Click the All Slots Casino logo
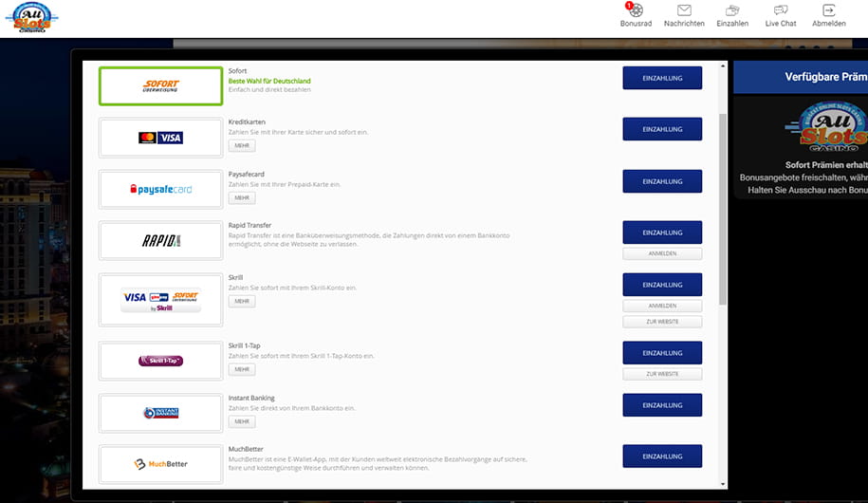Screen dimensions: 868x503 32,18
